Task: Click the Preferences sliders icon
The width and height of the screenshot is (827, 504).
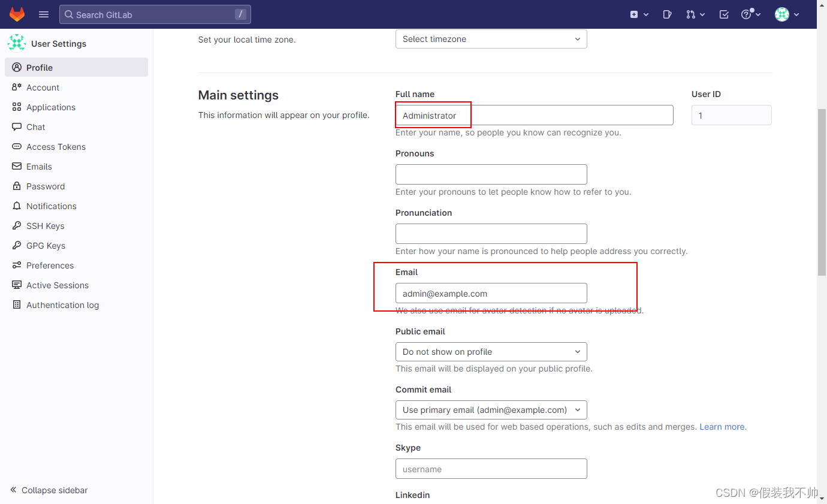Action: [x=17, y=265]
